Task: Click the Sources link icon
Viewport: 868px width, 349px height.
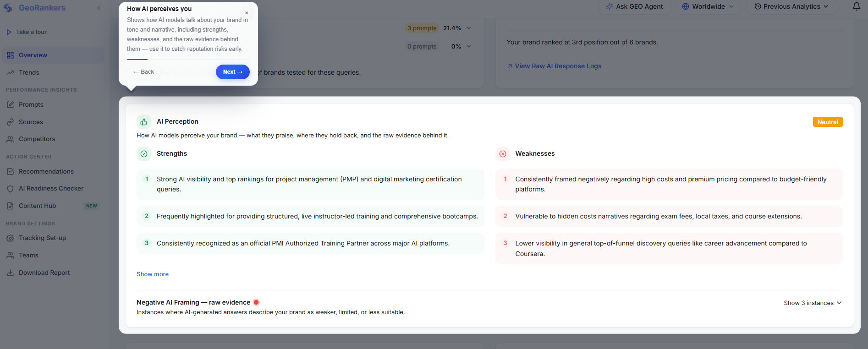Action: tap(10, 122)
